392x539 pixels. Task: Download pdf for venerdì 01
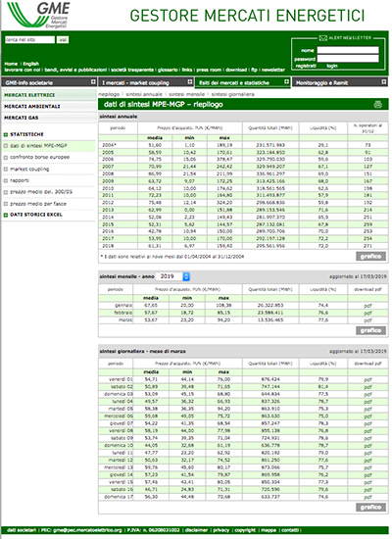pos(367,379)
